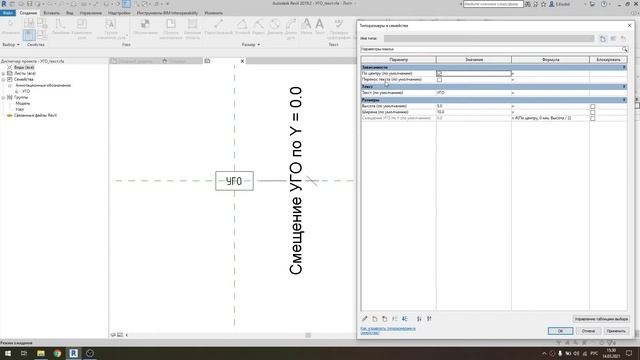Click the delete parameter icon at dialog bottom

[x=384, y=319]
